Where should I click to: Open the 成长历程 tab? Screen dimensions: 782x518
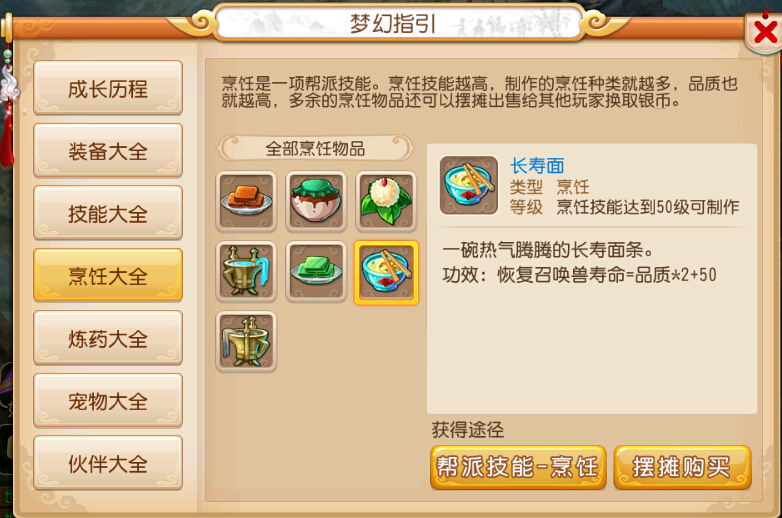[108, 88]
